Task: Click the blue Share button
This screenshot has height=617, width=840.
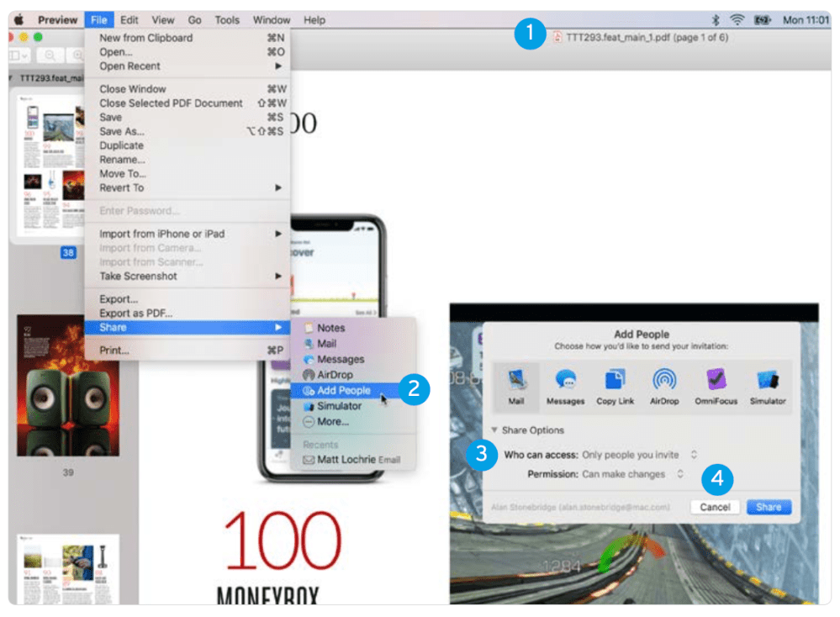Action: coord(768,507)
